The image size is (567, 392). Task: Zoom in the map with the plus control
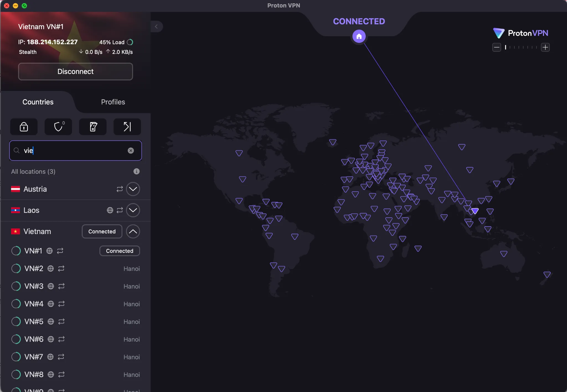545,47
